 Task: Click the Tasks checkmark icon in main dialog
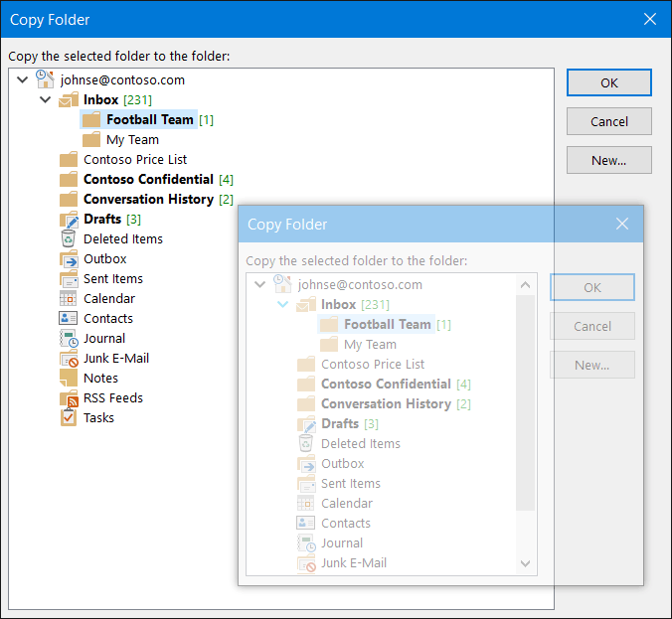(x=69, y=417)
